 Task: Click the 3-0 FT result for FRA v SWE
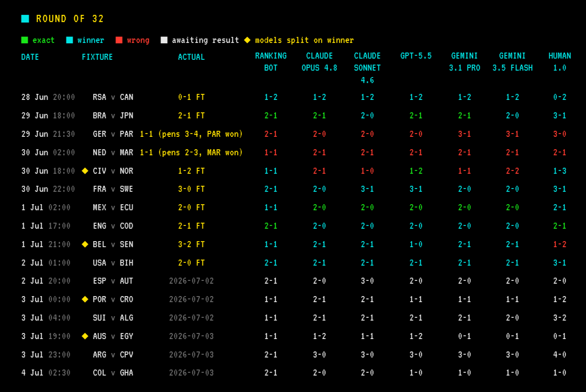(191, 189)
